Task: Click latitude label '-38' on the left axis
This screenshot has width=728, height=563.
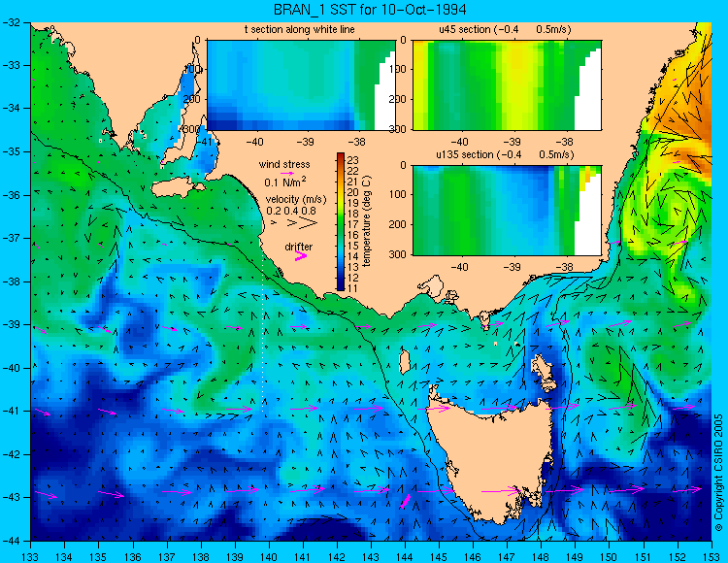Action: tap(11, 281)
